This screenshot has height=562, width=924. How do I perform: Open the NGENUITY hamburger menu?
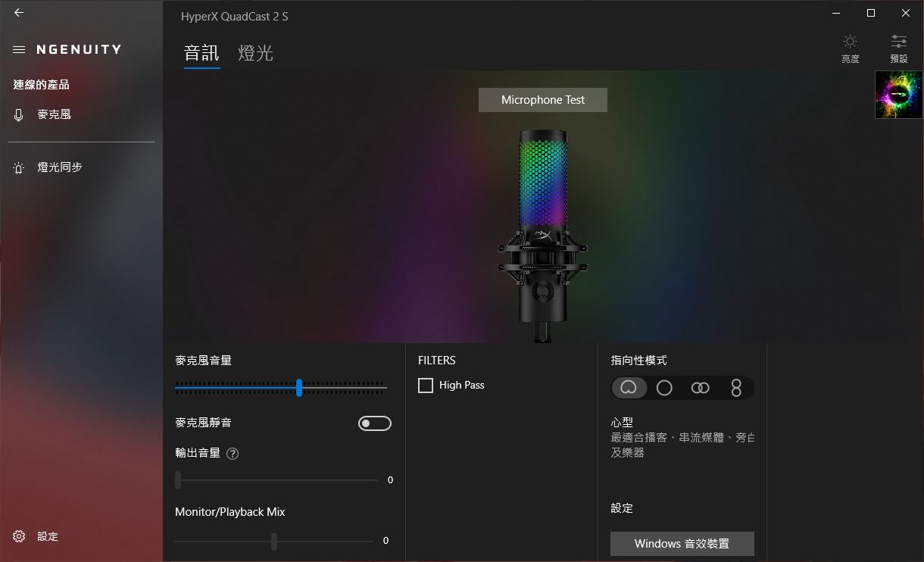pyautogui.click(x=19, y=49)
